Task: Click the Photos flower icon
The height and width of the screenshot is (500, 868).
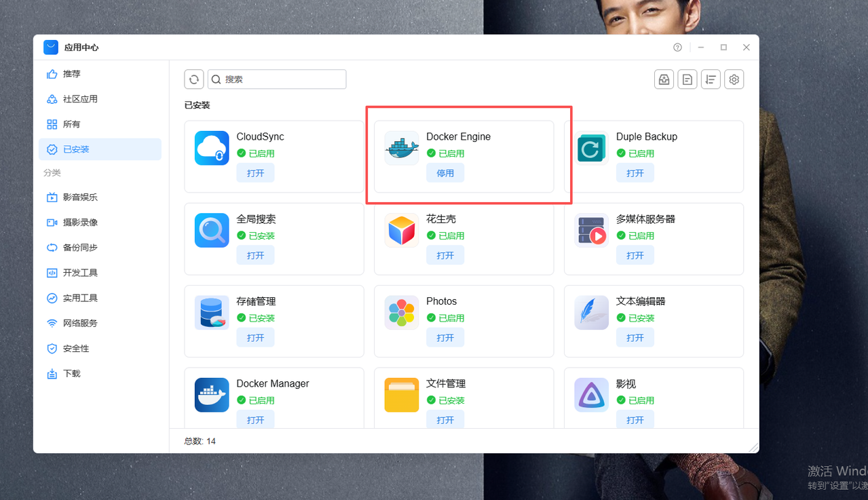Action: point(402,312)
